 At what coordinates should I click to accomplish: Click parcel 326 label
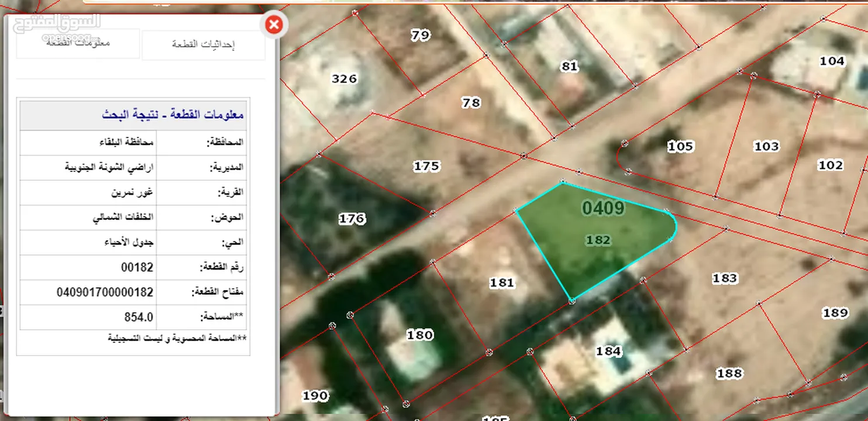point(344,78)
